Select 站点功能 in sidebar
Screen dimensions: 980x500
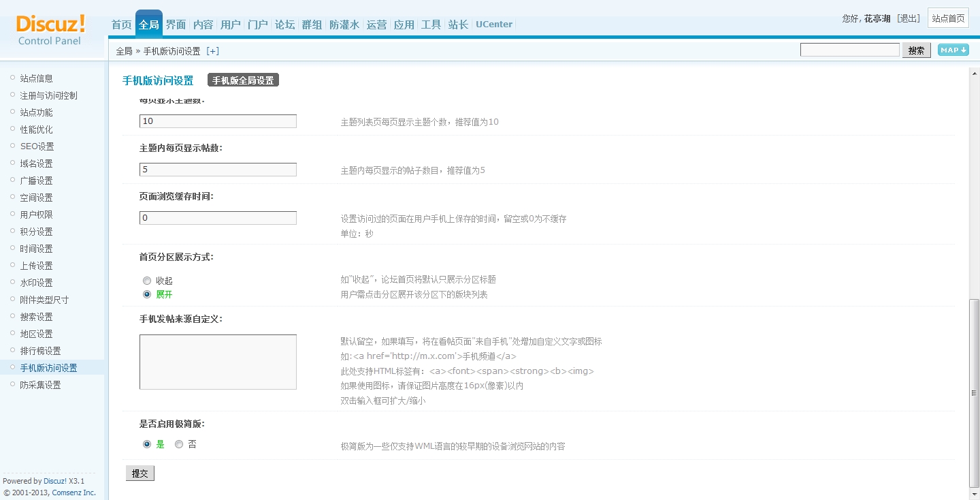pyautogui.click(x=37, y=112)
